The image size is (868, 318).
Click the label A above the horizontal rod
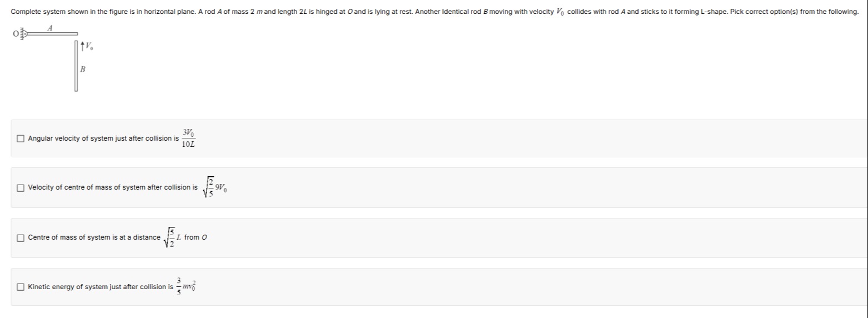pyautogui.click(x=49, y=28)
